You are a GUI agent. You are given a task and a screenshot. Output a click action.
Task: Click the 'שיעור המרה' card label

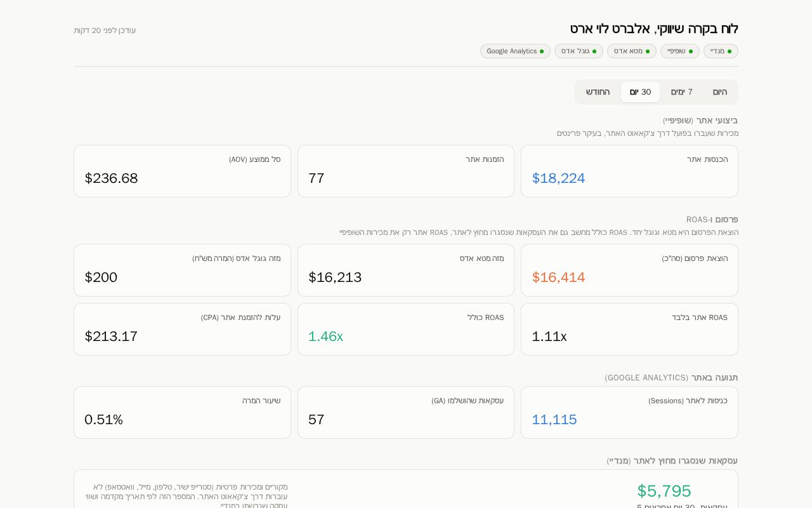(x=261, y=401)
